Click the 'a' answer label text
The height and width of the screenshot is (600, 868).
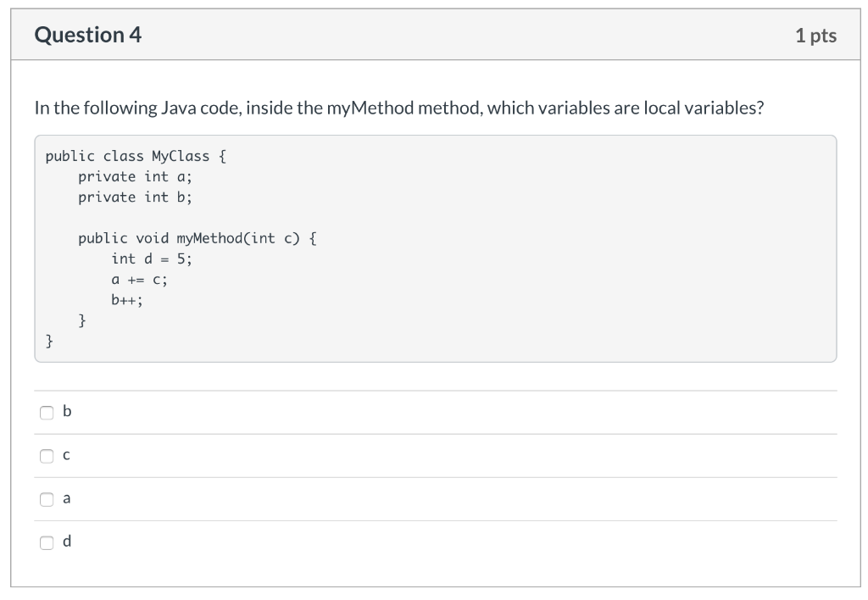[65, 498]
